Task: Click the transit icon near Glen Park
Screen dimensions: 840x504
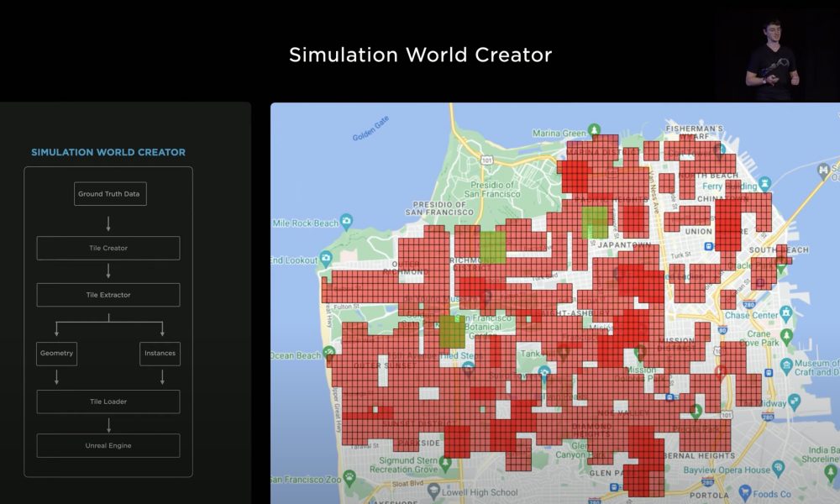Action: pyautogui.click(x=615, y=487)
